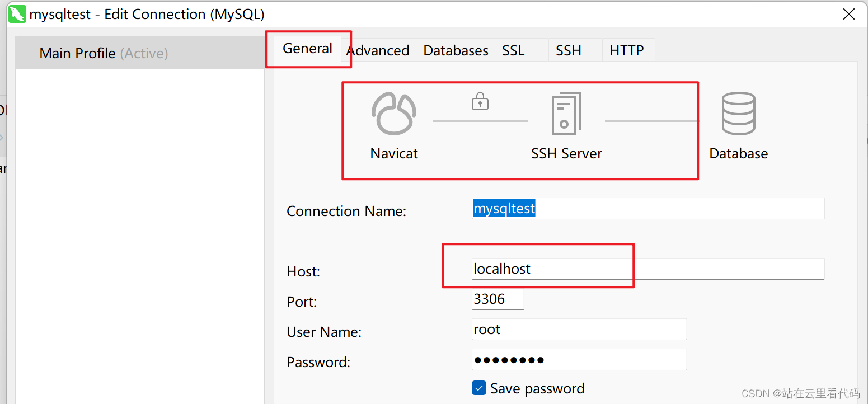
Task: Close the Edit Connection dialog
Action: click(x=848, y=15)
